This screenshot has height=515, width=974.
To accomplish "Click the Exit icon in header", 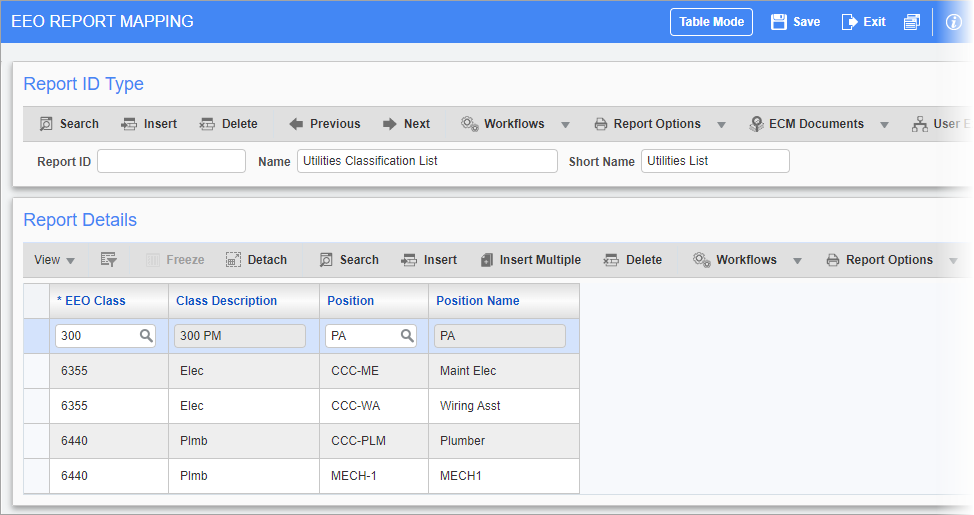I will click(x=849, y=22).
